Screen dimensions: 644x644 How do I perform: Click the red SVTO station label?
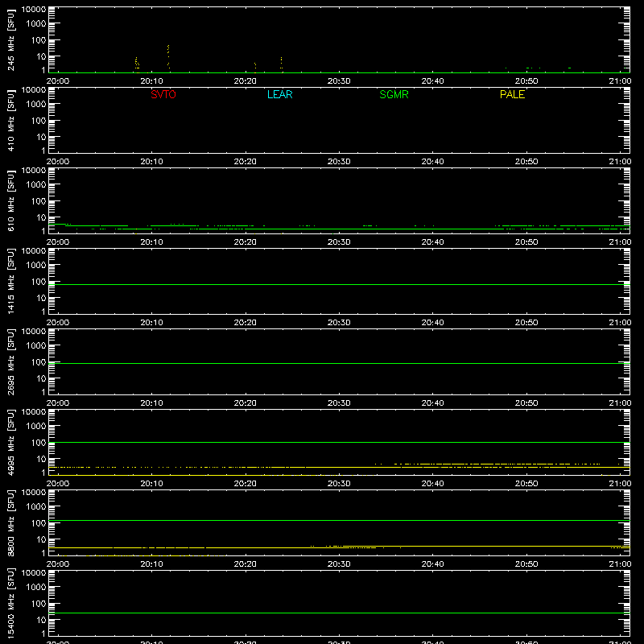163,94
